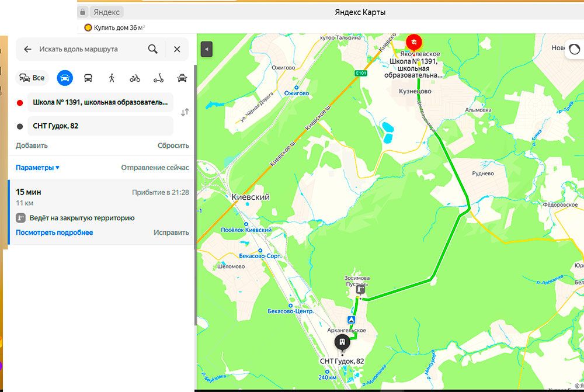Click the '240 км' station label

[x=328, y=377]
